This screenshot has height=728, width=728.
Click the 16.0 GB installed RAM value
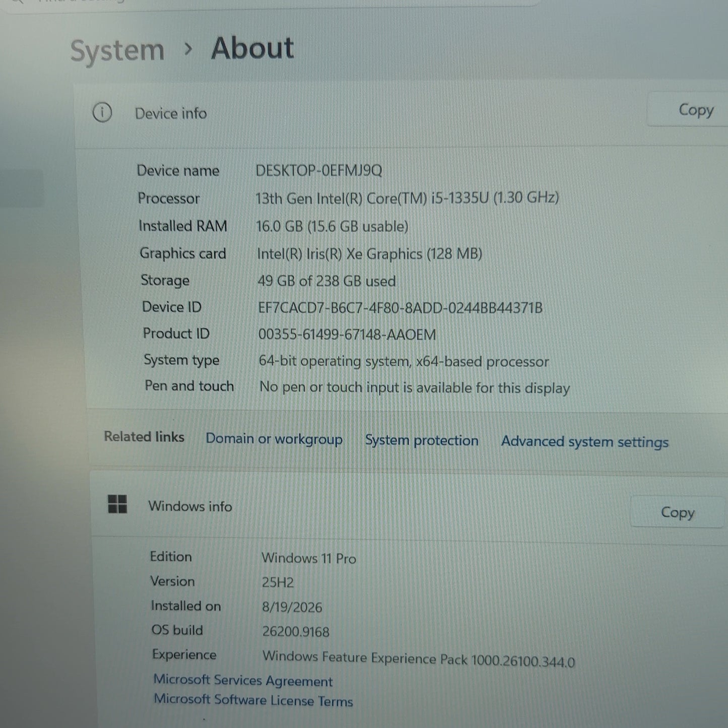click(x=332, y=226)
